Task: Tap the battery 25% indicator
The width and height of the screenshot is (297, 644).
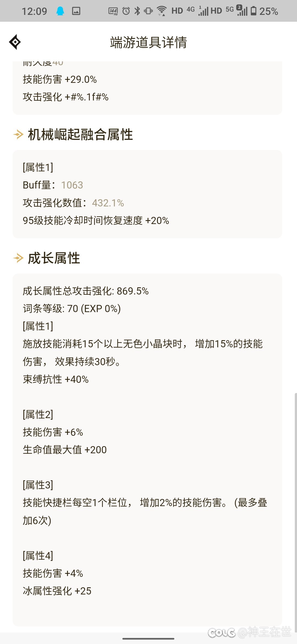Action: click(264, 11)
